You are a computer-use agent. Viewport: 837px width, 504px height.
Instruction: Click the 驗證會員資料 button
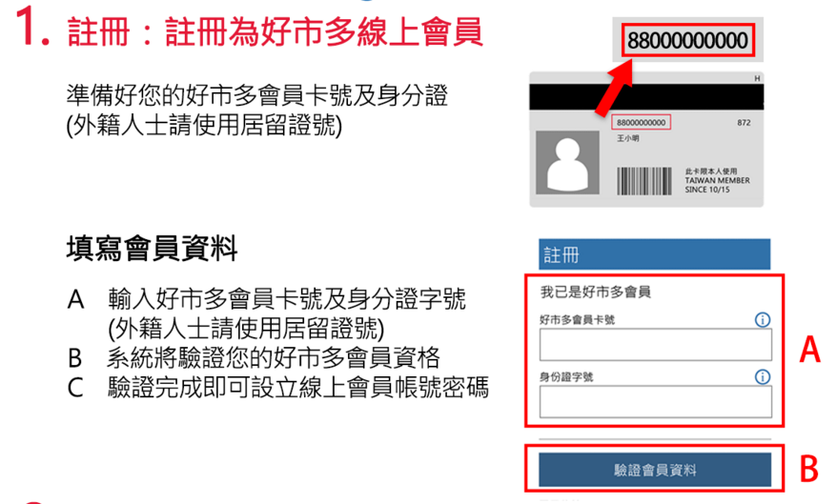click(x=655, y=470)
